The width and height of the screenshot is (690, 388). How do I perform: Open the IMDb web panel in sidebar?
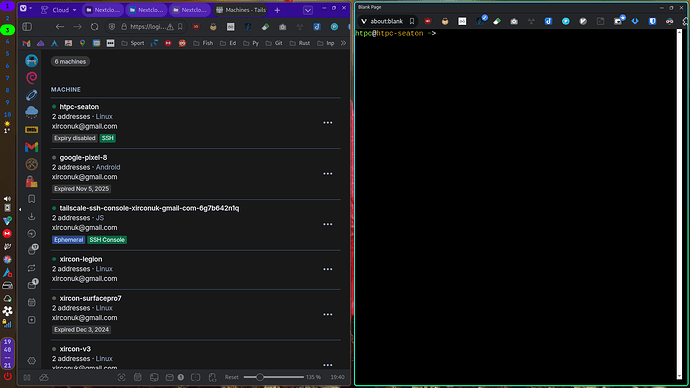click(x=32, y=130)
